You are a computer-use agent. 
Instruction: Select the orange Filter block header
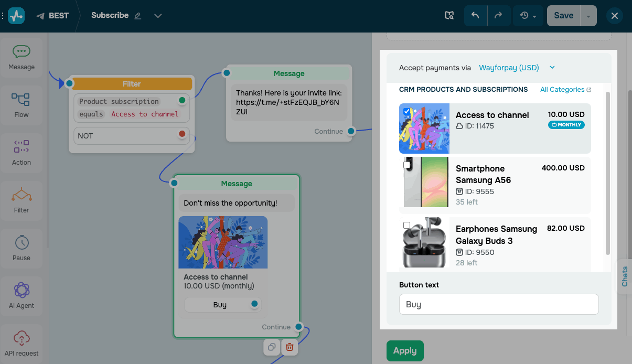[x=132, y=84]
